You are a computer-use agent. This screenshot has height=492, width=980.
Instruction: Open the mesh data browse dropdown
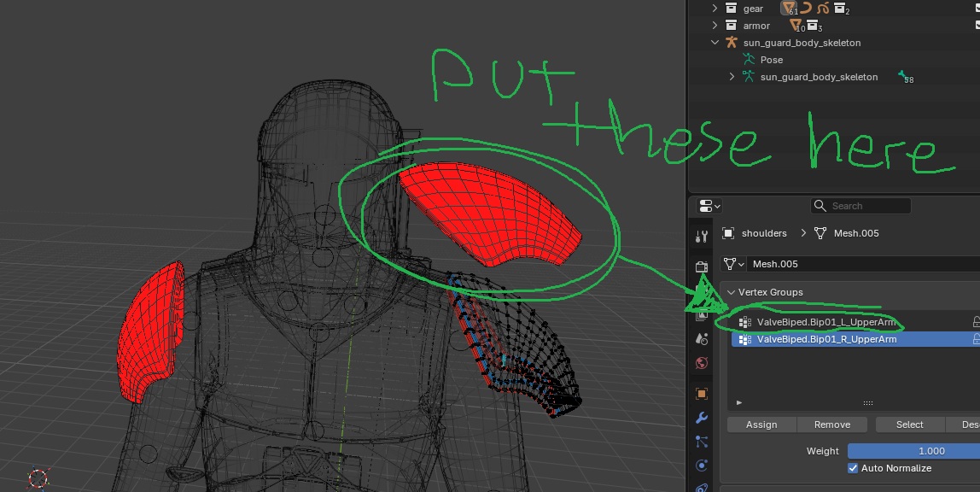pos(733,264)
